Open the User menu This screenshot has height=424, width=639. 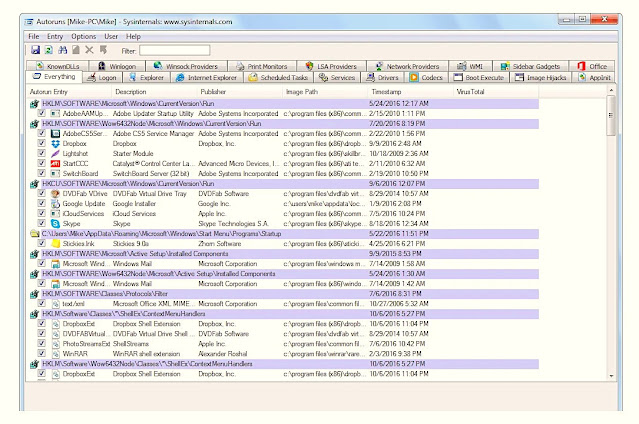[111, 36]
